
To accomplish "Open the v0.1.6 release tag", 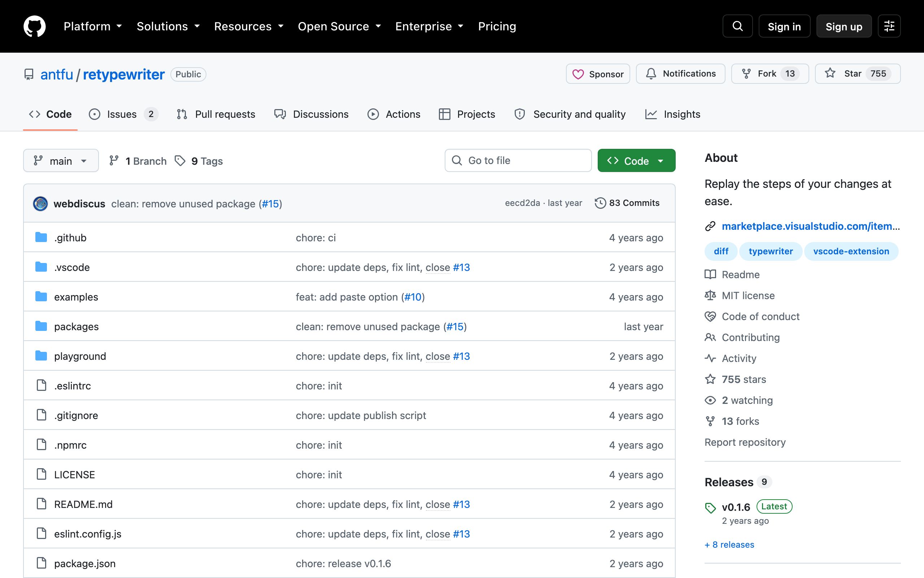I will click(736, 507).
